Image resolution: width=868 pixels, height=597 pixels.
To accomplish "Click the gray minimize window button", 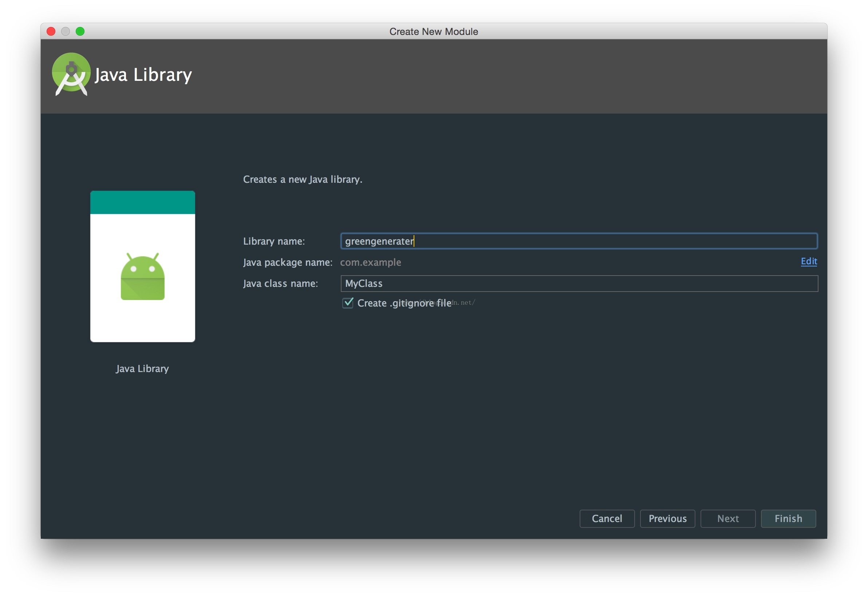I will [x=66, y=31].
